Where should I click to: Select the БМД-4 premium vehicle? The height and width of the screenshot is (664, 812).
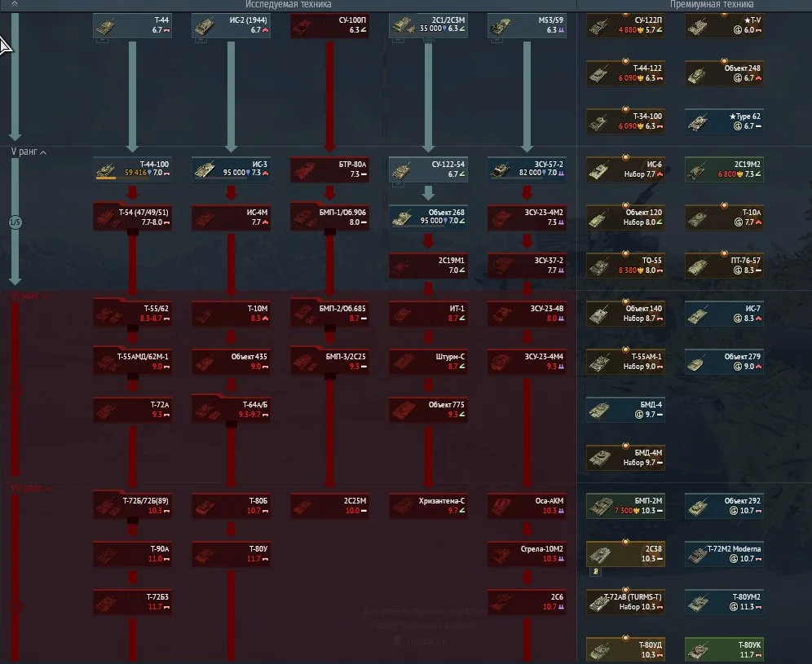coord(625,409)
